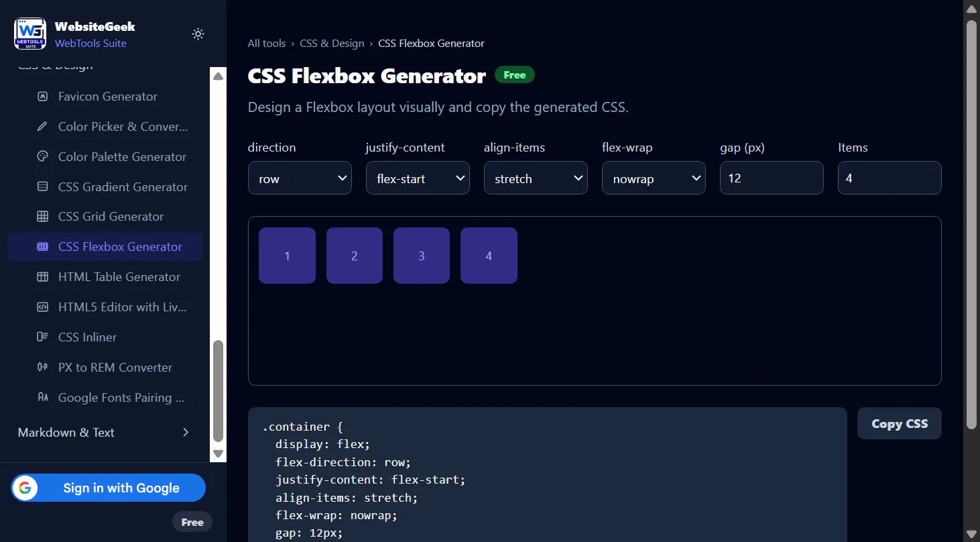Click the Color Palette Generator palette icon
The image size is (980, 542).
click(x=43, y=157)
